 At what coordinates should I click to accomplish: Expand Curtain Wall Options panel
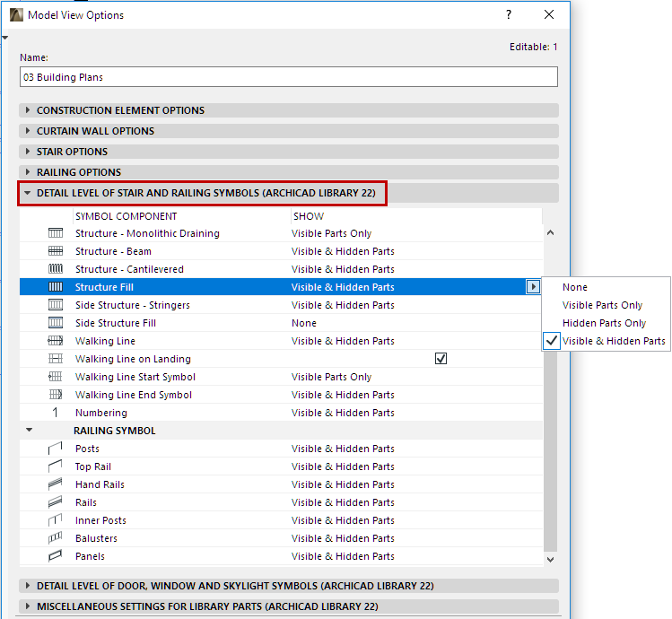(x=28, y=131)
